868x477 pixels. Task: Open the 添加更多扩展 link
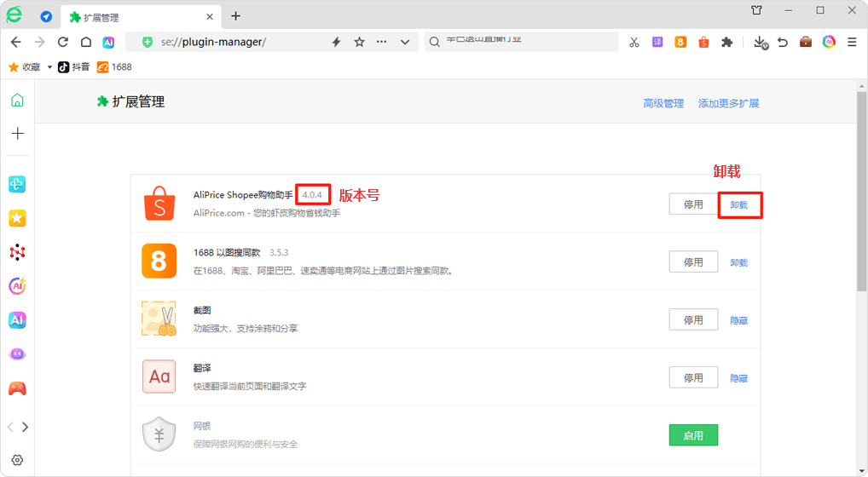(x=728, y=103)
